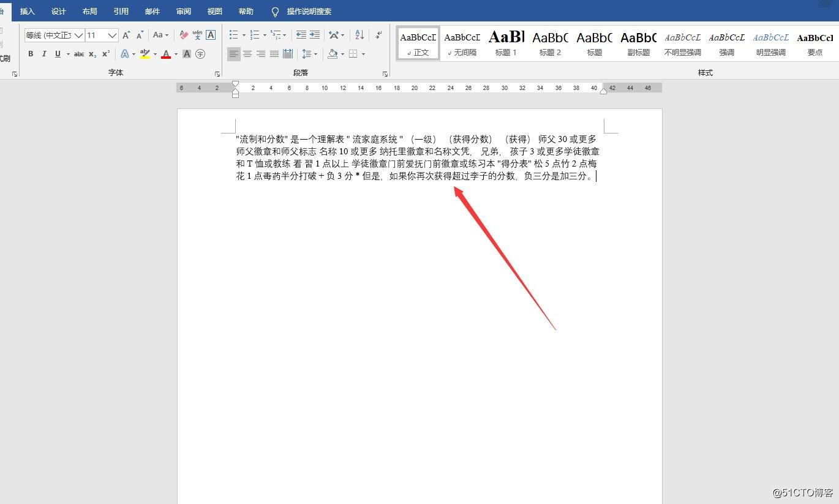Apply 副标题 style
839x504 pixels.
tap(638, 43)
